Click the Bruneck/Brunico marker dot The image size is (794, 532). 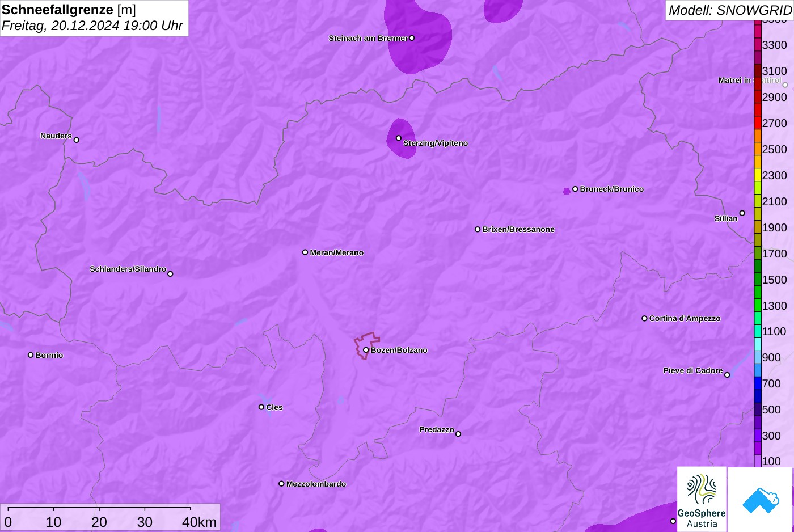point(575,189)
